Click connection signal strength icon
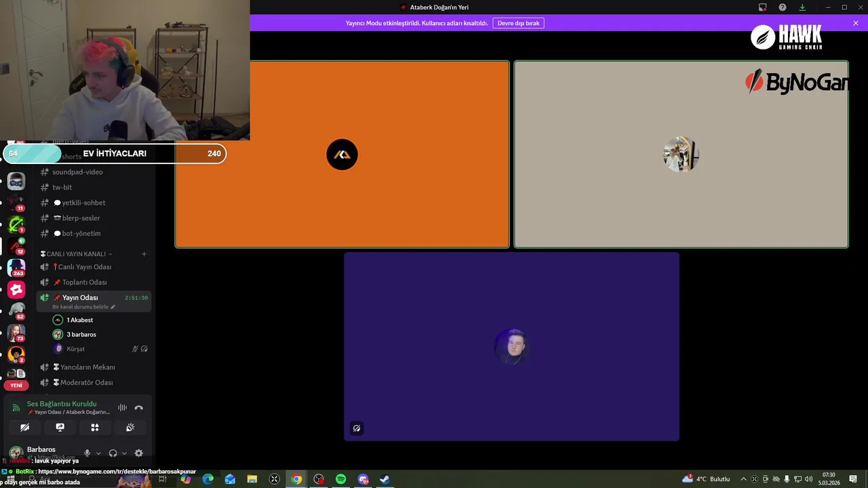The height and width of the screenshot is (488, 868). pyautogui.click(x=16, y=408)
